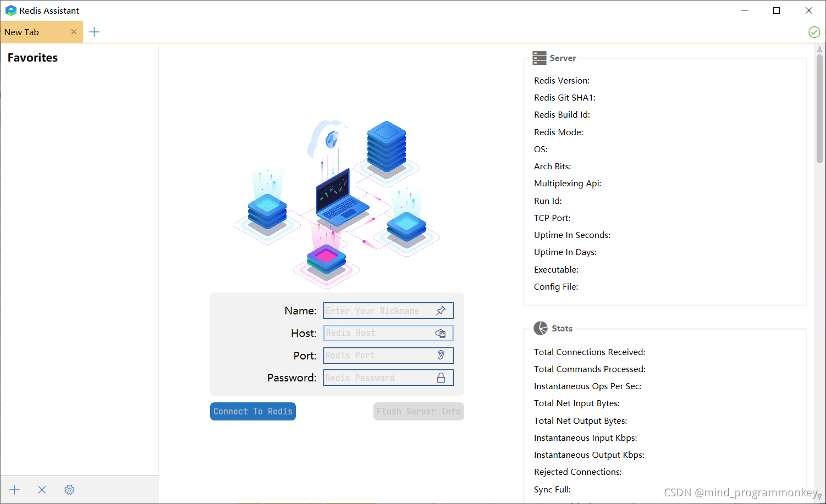Image resolution: width=826 pixels, height=504 pixels.
Task: Open a new tab with the plus icon
Action: tap(95, 32)
